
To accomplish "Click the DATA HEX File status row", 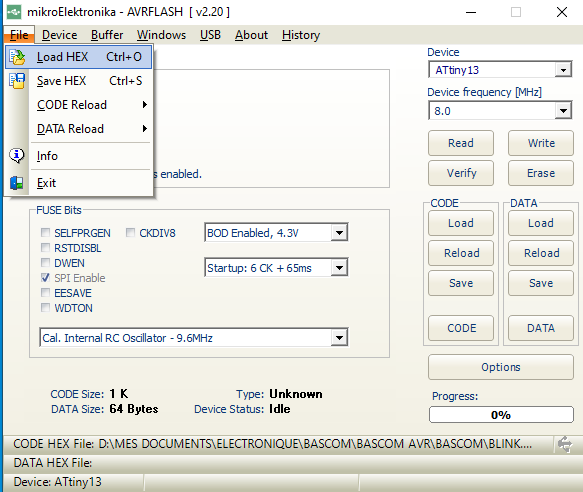I will tap(292, 463).
